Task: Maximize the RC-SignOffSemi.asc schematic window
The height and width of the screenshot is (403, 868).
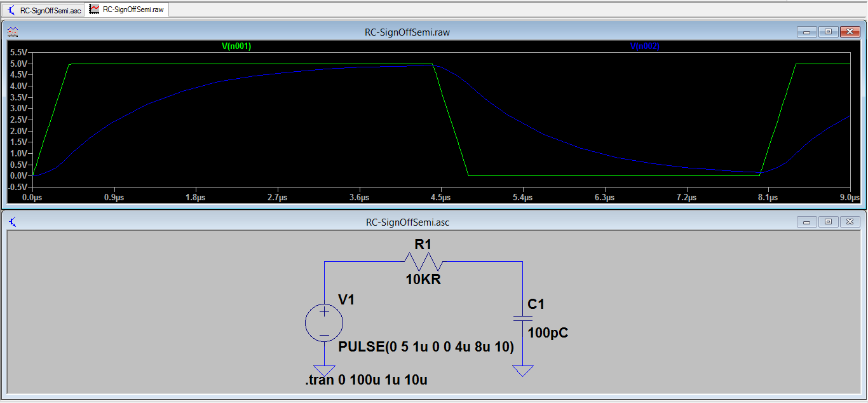Action: (x=828, y=222)
